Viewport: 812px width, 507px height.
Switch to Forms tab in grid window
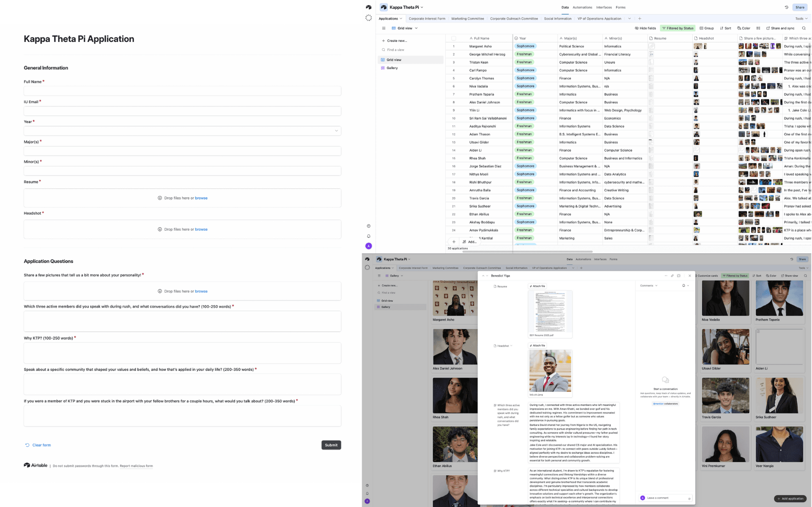(620, 7)
